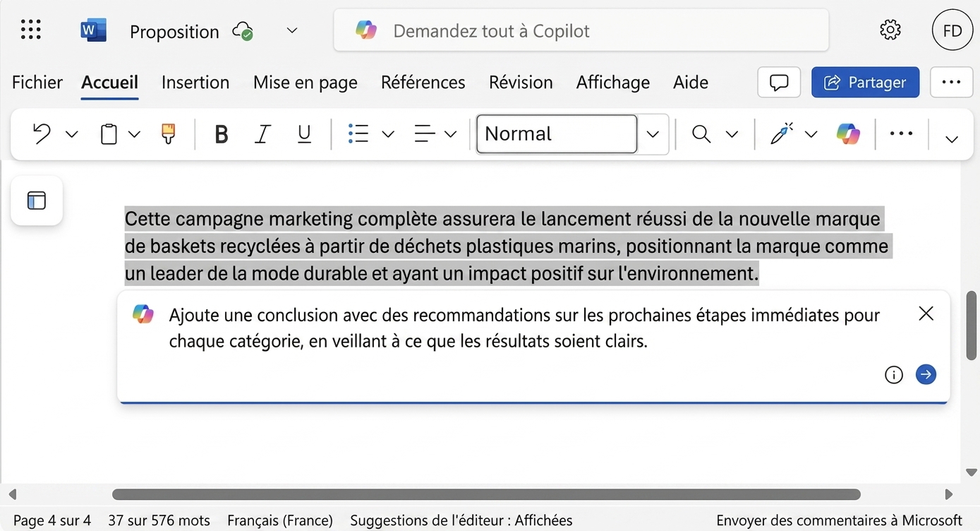Open the navigation pane icon

point(37,201)
